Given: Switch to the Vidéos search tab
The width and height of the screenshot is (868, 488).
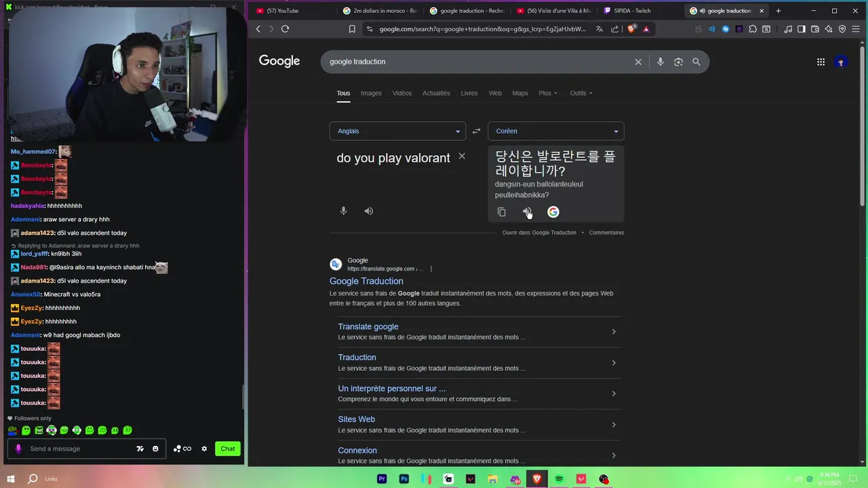Looking at the screenshot, I should click(402, 93).
